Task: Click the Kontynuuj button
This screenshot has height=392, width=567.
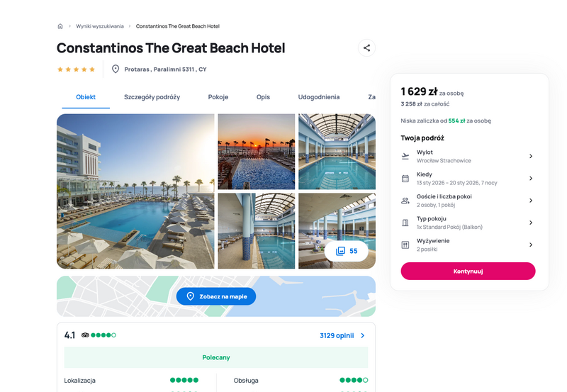Action: click(x=468, y=271)
